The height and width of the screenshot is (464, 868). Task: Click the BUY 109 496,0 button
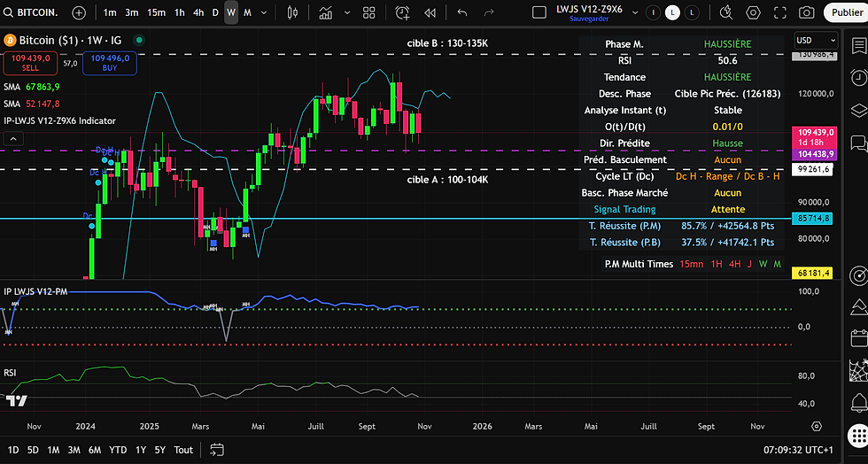click(x=110, y=63)
